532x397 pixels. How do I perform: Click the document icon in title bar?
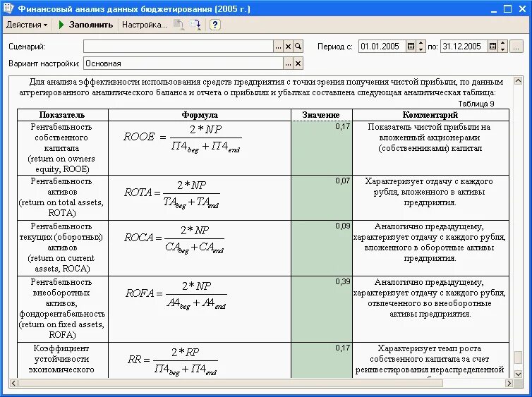tap(8, 8)
